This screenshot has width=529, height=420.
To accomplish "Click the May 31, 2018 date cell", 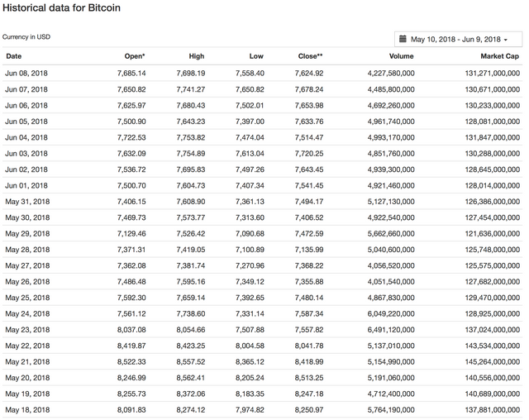I will coord(26,202).
